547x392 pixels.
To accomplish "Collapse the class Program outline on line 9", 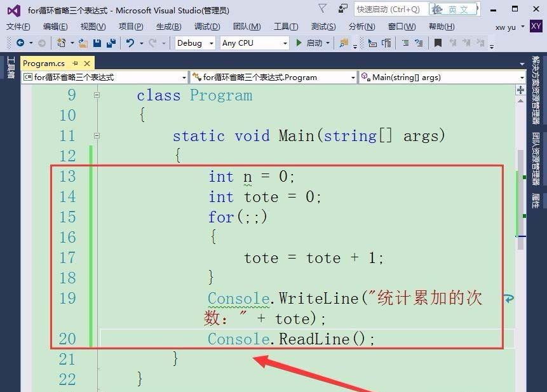I will [x=97, y=95].
